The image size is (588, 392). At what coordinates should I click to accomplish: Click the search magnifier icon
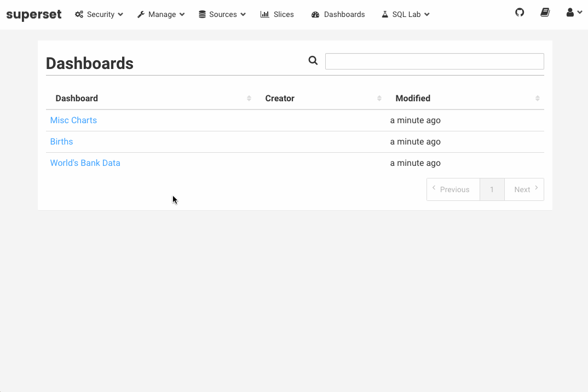coord(313,61)
